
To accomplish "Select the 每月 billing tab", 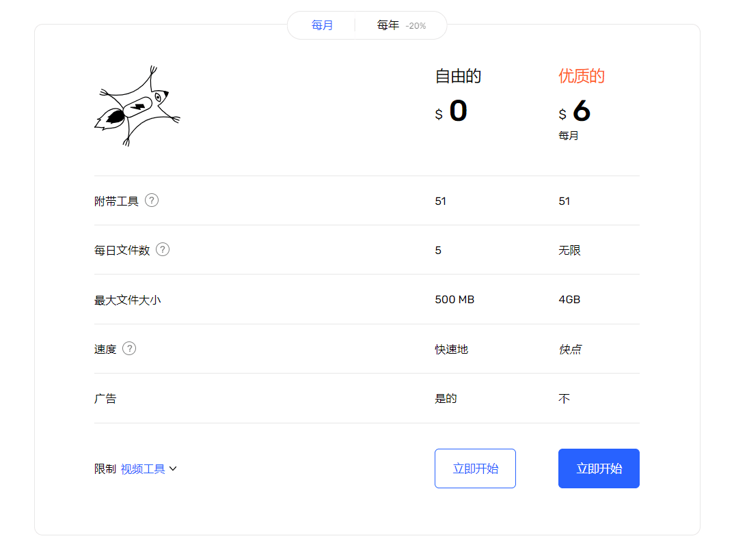I will tap(321, 25).
